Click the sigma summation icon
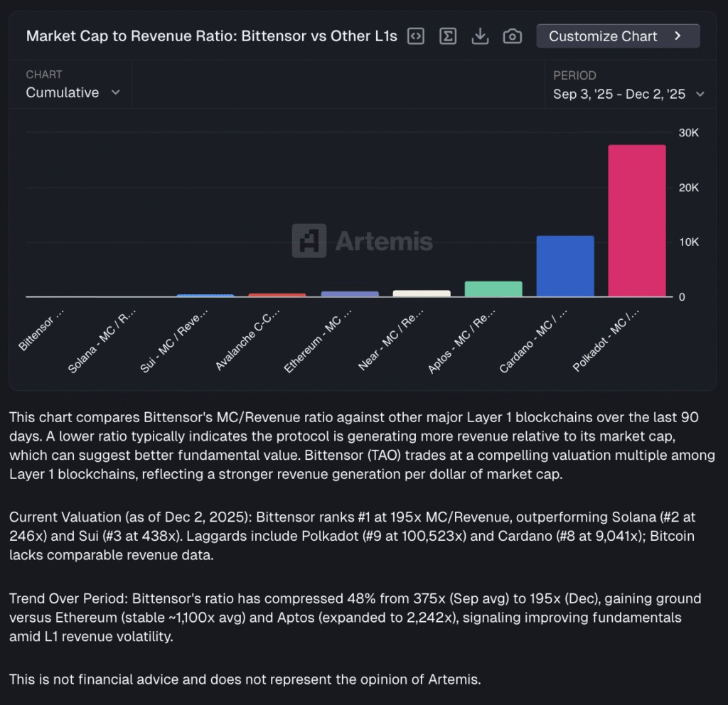 coord(448,36)
